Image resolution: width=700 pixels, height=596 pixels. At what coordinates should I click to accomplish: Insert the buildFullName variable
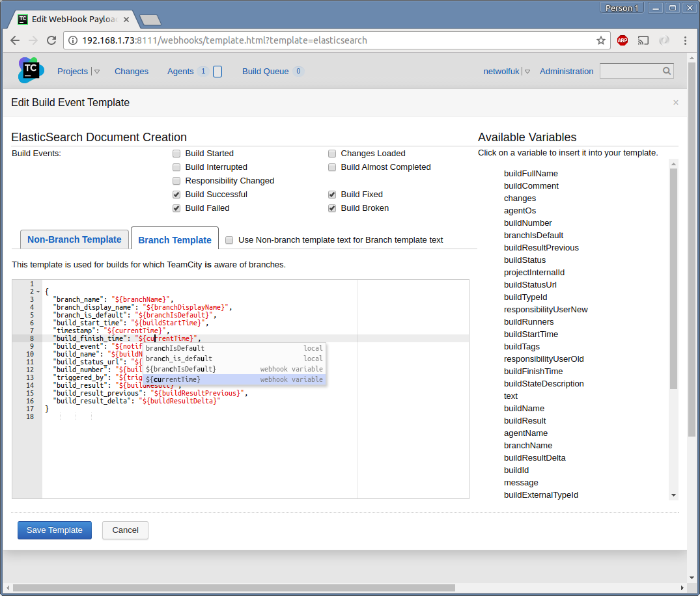coord(531,174)
